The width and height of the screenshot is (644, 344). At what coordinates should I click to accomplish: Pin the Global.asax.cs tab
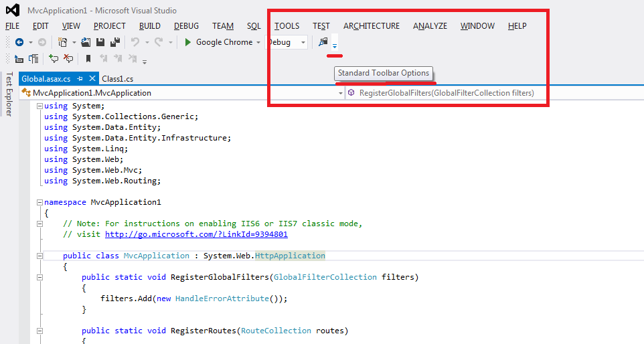click(x=80, y=78)
